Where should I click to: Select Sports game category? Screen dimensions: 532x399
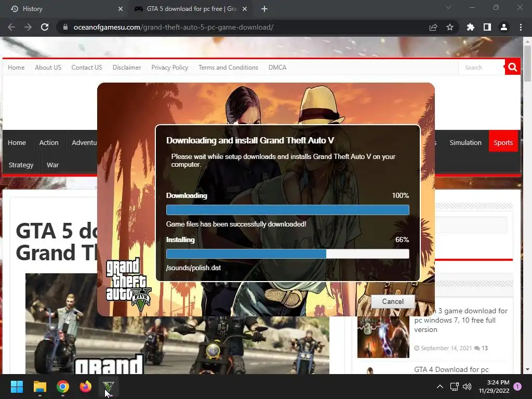pyautogui.click(x=503, y=141)
